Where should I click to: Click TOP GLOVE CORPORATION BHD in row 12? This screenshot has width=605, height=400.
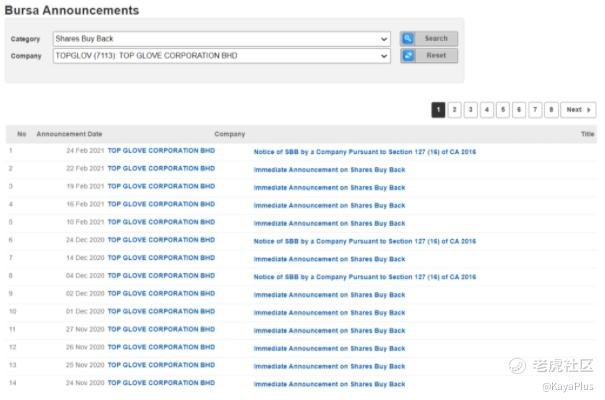[161, 347]
